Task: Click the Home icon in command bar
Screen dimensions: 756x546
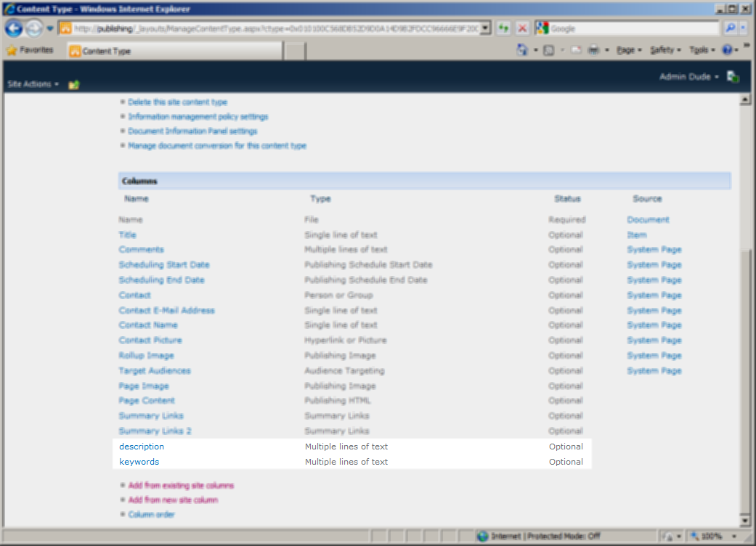Action: click(522, 49)
